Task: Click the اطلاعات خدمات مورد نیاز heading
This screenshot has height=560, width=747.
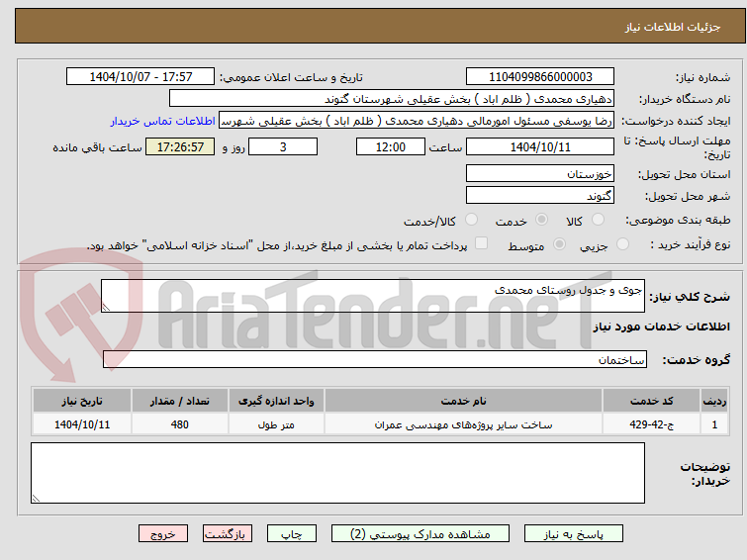Action: [x=661, y=327]
